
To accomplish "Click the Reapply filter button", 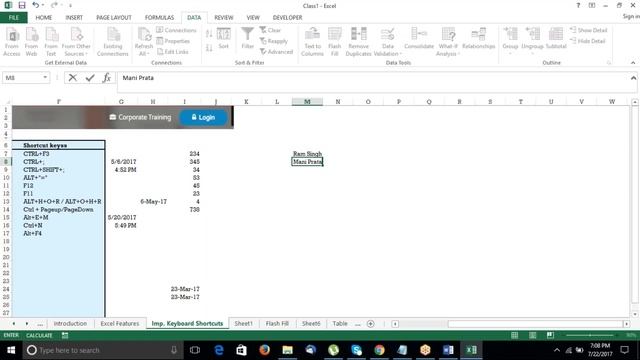I will click(x=273, y=41).
